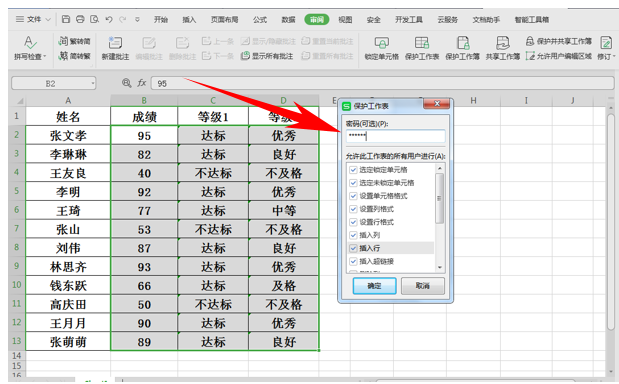The image size is (619, 384).
Task: Expand the 修订 dropdown arrow
Action: pyautogui.click(x=614, y=57)
